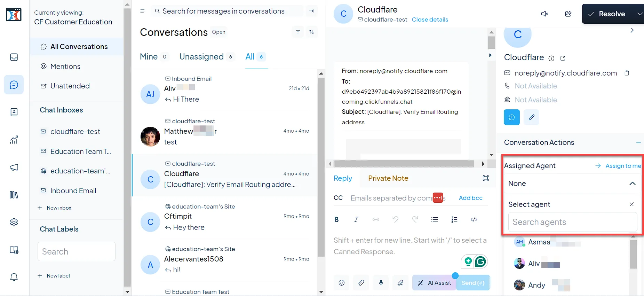Image resolution: width=644 pixels, height=296 pixels.
Task: Focus the Search agents field
Action: pyautogui.click(x=573, y=222)
